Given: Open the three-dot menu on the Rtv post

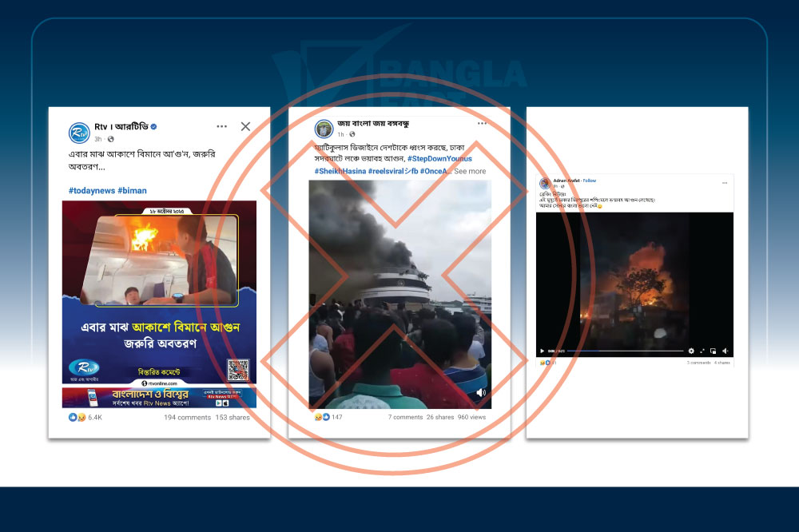Looking at the screenshot, I should [221, 126].
